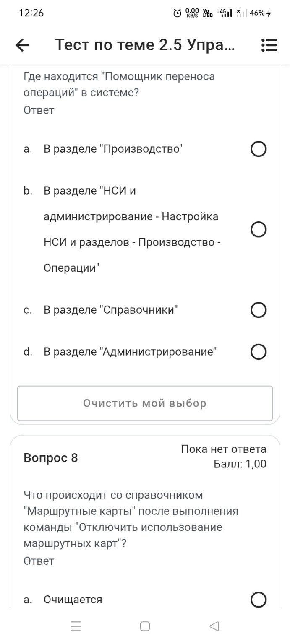Tap the back arrow to exit the test

22,44
